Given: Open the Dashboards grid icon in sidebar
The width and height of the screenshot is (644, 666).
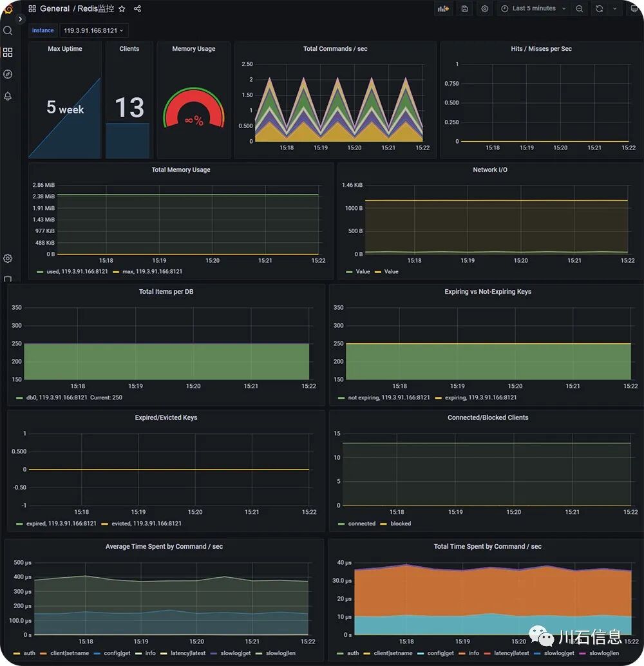Looking at the screenshot, I should click(8, 52).
